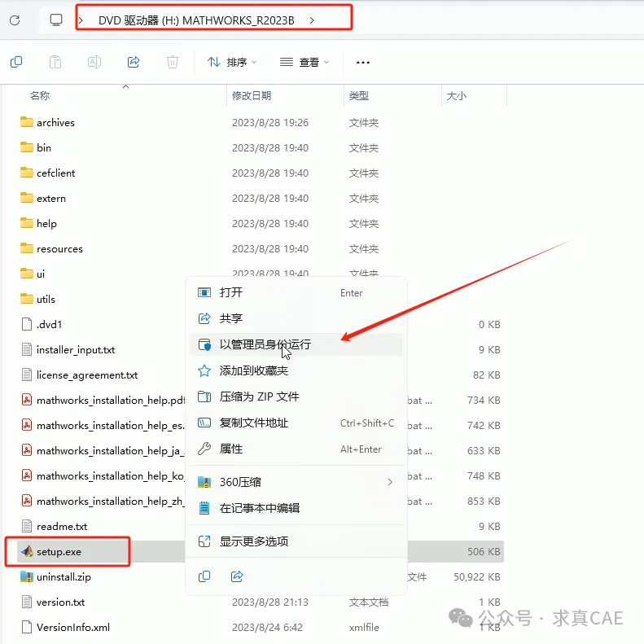Click the .dvd1 file icon

click(27, 324)
